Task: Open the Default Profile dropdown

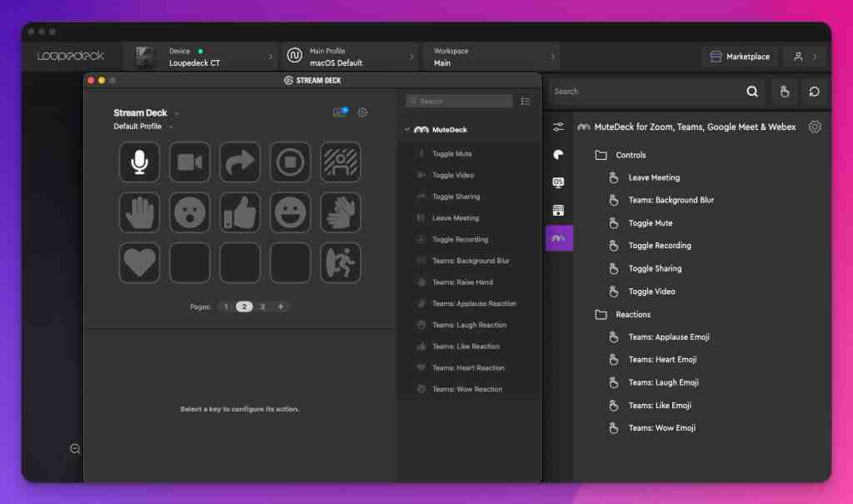Action: coord(143,127)
